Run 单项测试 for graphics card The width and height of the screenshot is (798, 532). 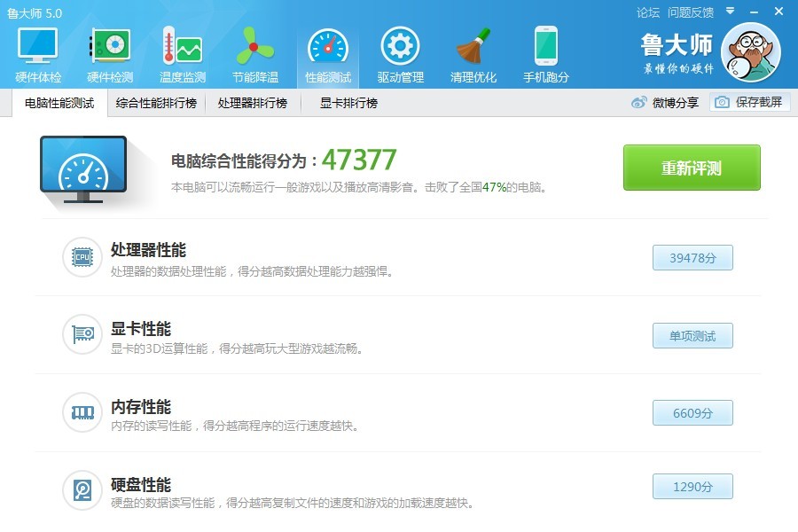pyautogui.click(x=692, y=335)
